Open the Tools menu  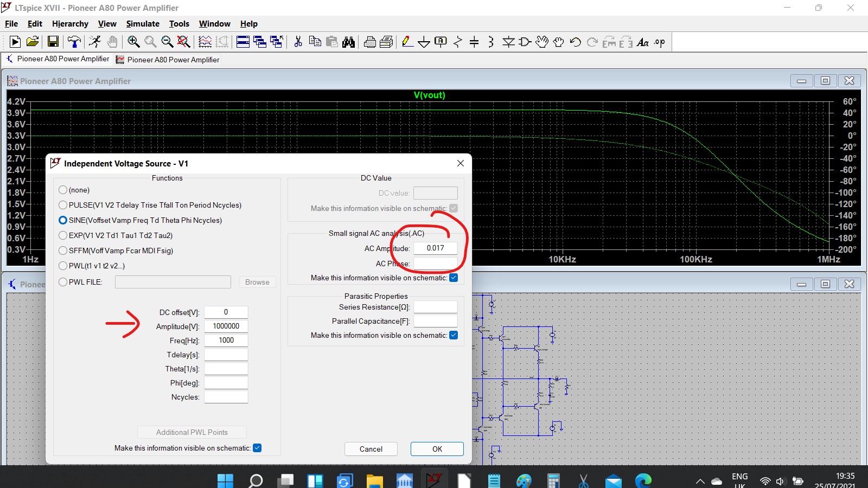coord(179,24)
